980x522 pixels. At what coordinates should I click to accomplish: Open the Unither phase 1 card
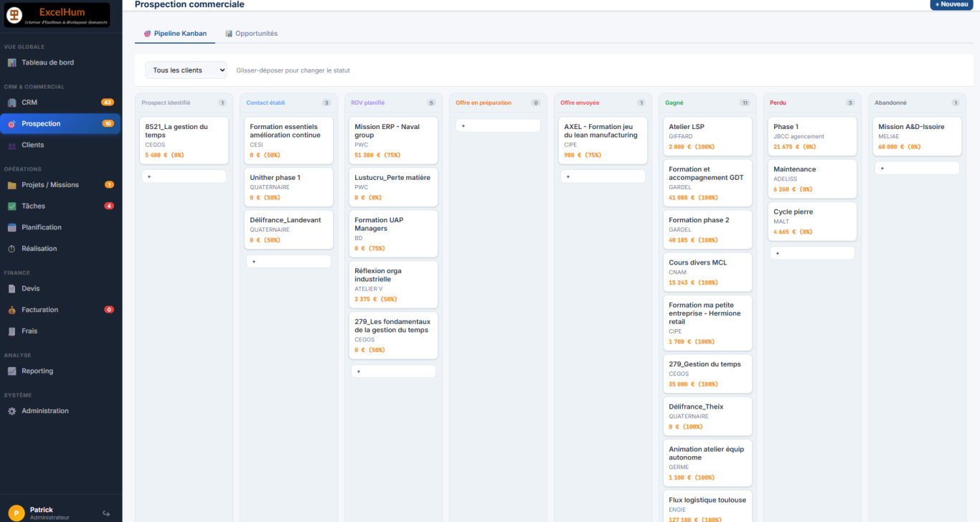288,186
